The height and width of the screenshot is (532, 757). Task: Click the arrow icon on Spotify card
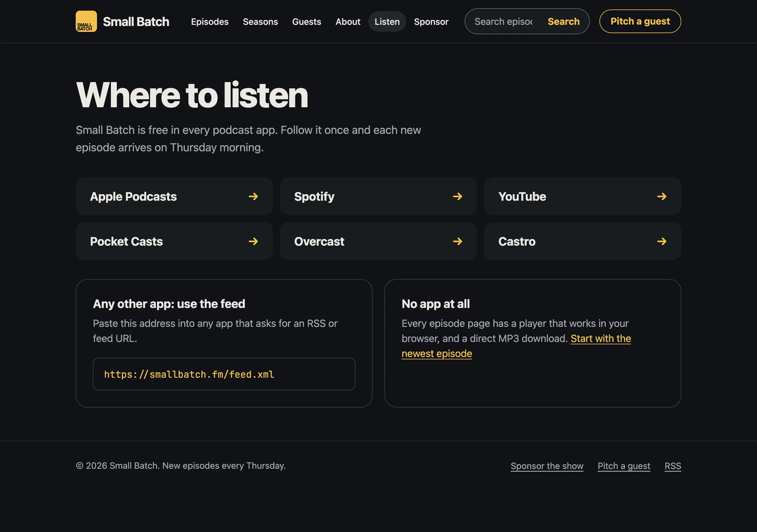[457, 197]
